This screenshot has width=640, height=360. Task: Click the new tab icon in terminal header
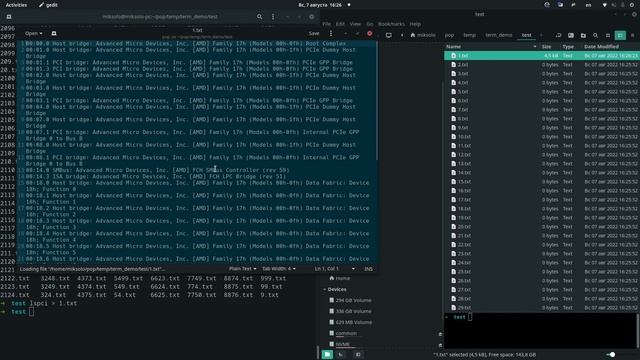click(x=9, y=17)
